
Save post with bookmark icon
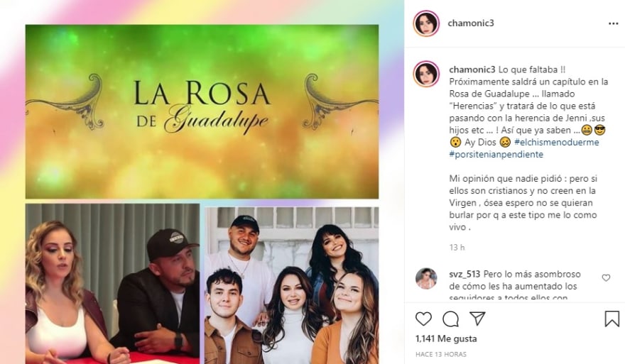[x=612, y=319]
